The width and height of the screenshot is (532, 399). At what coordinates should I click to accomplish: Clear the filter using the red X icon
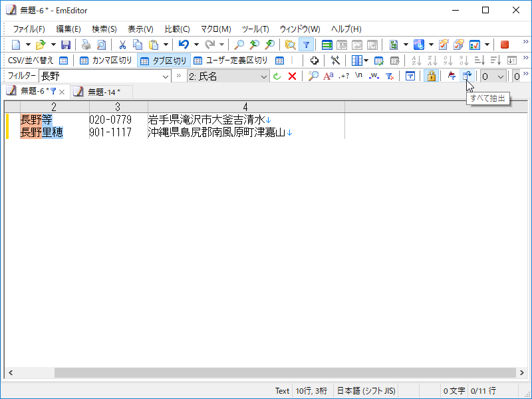pos(293,75)
